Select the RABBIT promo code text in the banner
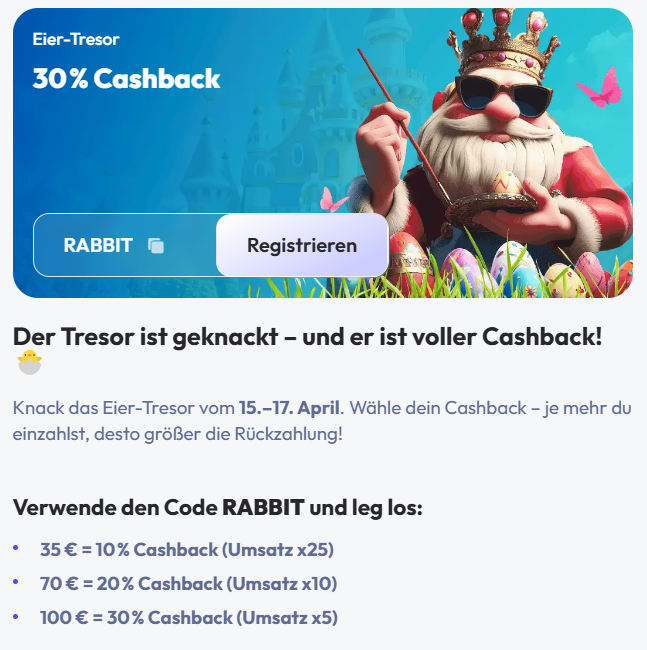This screenshot has height=650, width=647. [x=98, y=245]
